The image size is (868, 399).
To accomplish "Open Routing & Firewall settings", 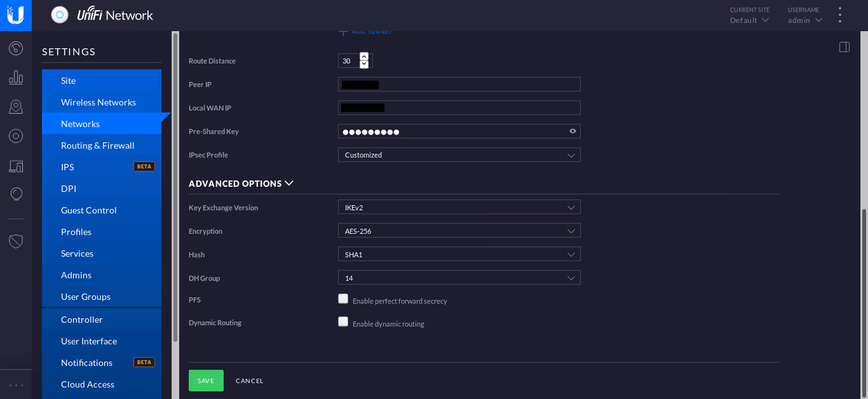I will [x=98, y=145].
